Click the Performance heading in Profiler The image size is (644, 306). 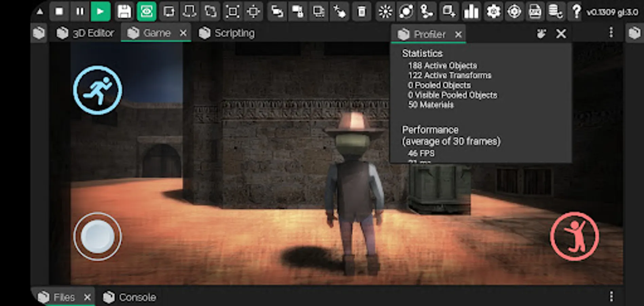[430, 130]
